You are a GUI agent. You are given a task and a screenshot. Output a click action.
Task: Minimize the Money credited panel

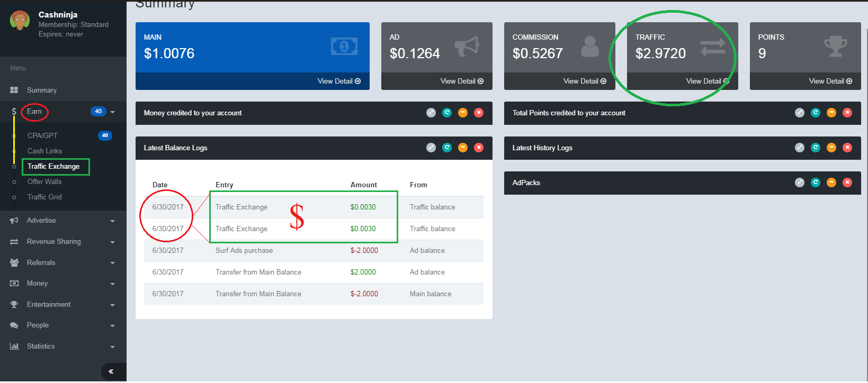(463, 113)
